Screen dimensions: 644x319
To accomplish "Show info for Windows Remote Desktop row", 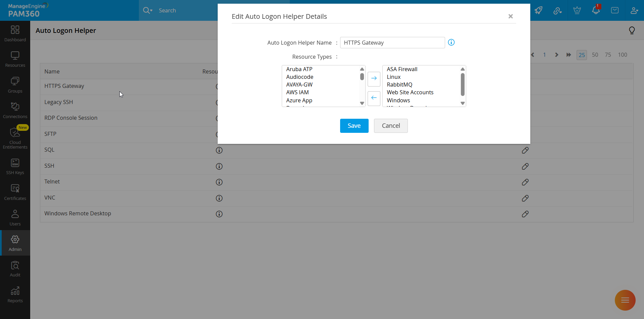I will (x=219, y=214).
